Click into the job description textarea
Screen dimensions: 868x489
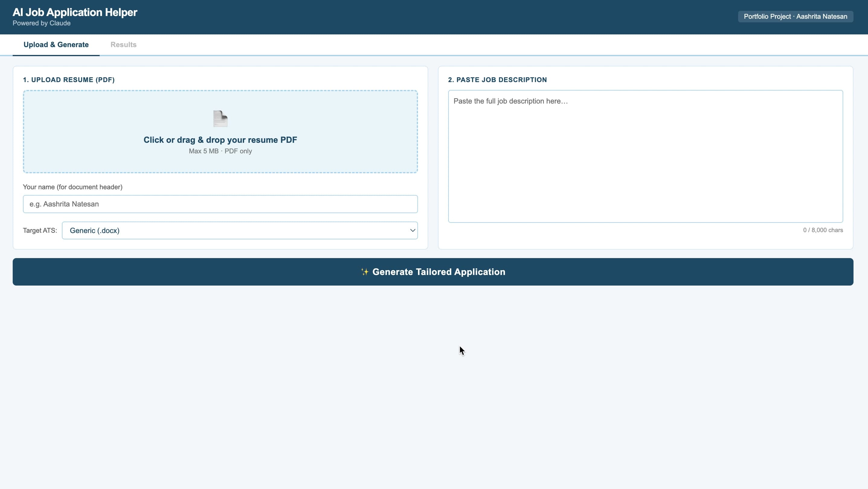pyautogui.click(x=646, y=156)
